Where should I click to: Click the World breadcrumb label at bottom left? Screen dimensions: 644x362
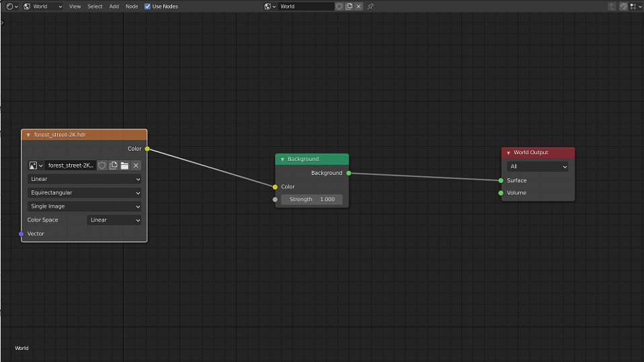(22, 348)
